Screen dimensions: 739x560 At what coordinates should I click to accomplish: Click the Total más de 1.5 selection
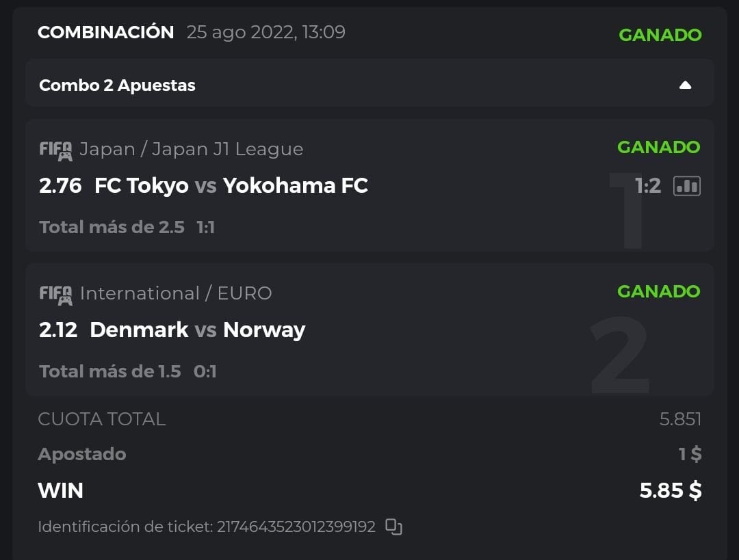109,371
